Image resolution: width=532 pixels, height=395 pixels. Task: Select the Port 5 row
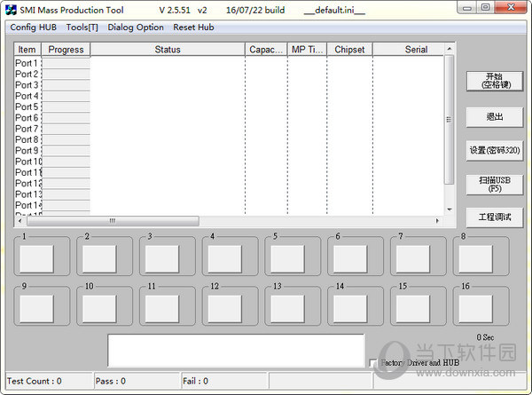(229, 107)
